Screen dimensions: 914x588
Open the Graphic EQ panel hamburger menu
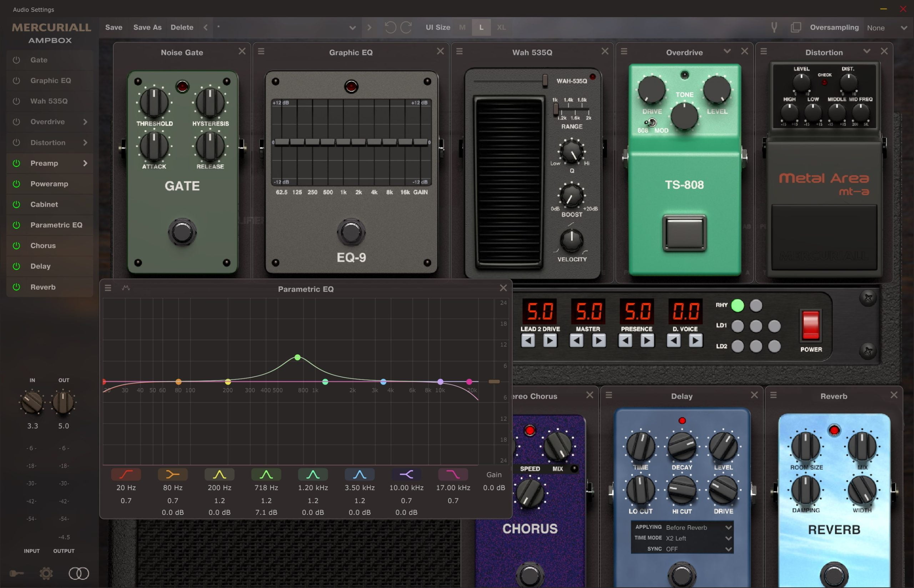[261, 51]
